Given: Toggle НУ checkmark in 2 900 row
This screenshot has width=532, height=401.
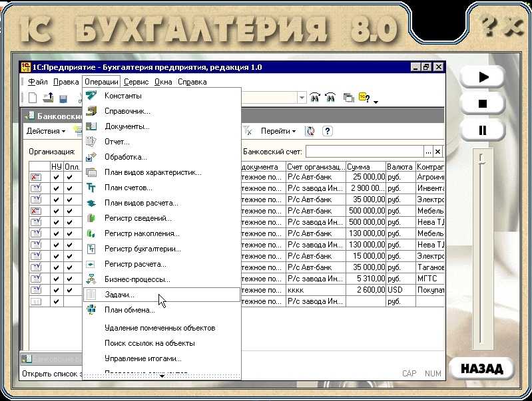Looking at the screenshot, I should point(57,188).
